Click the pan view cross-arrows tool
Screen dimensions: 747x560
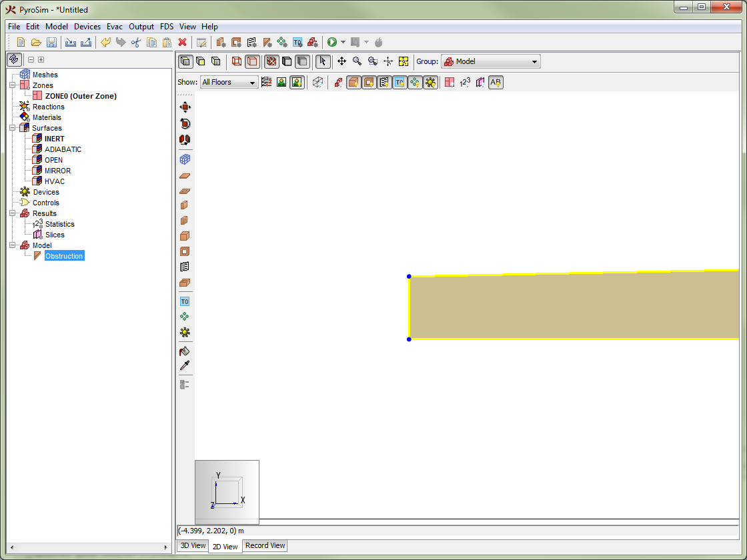[x=341, y=61]
